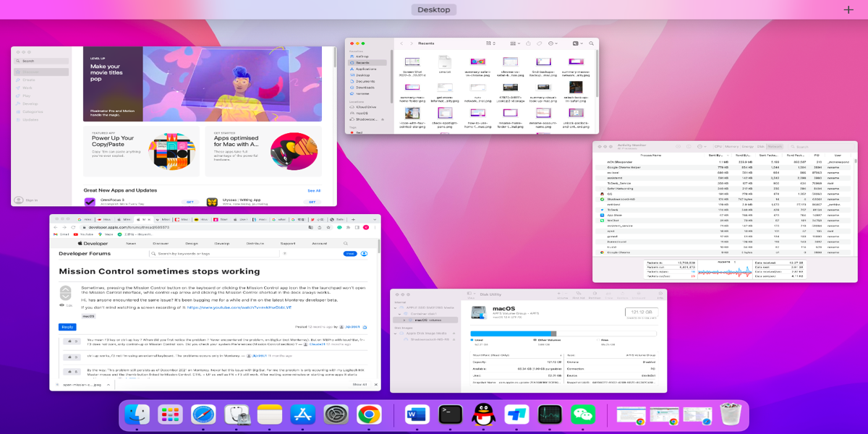Viewport: 868px width, 434px height.
Task: Click the App Store Dock icon
Action: tap(302, 414)
